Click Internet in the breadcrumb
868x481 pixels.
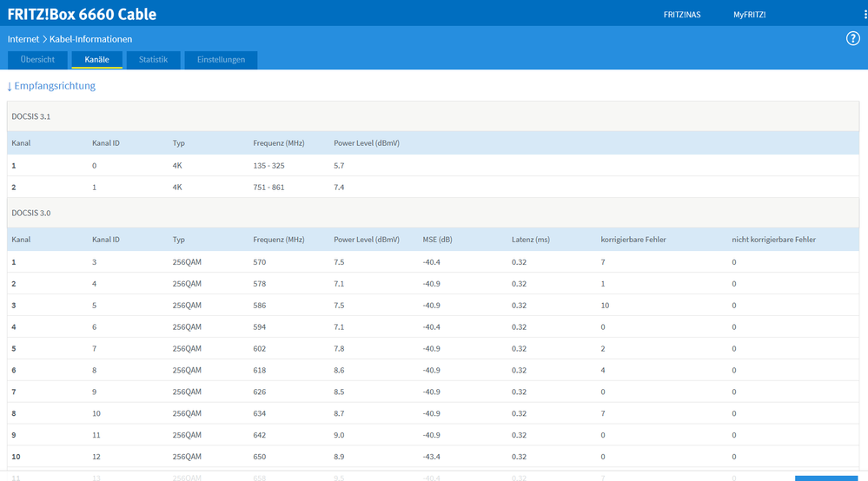tap(23, 39)
